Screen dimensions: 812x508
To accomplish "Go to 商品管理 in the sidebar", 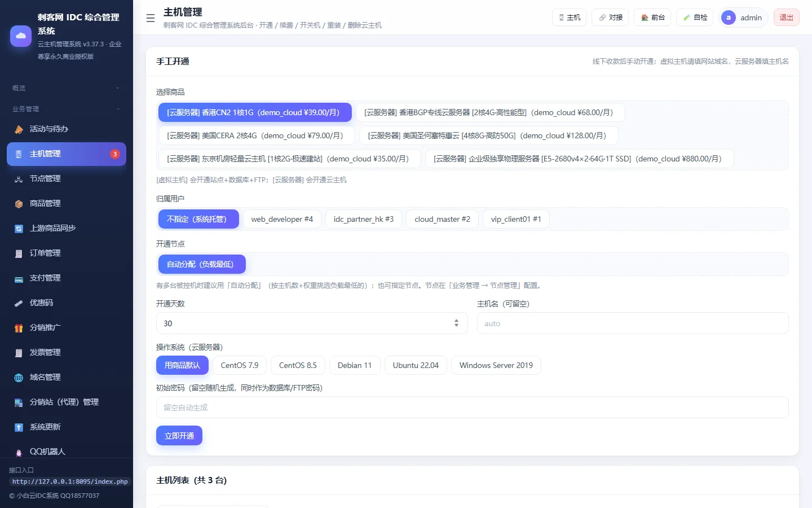I will coord(67,204).
